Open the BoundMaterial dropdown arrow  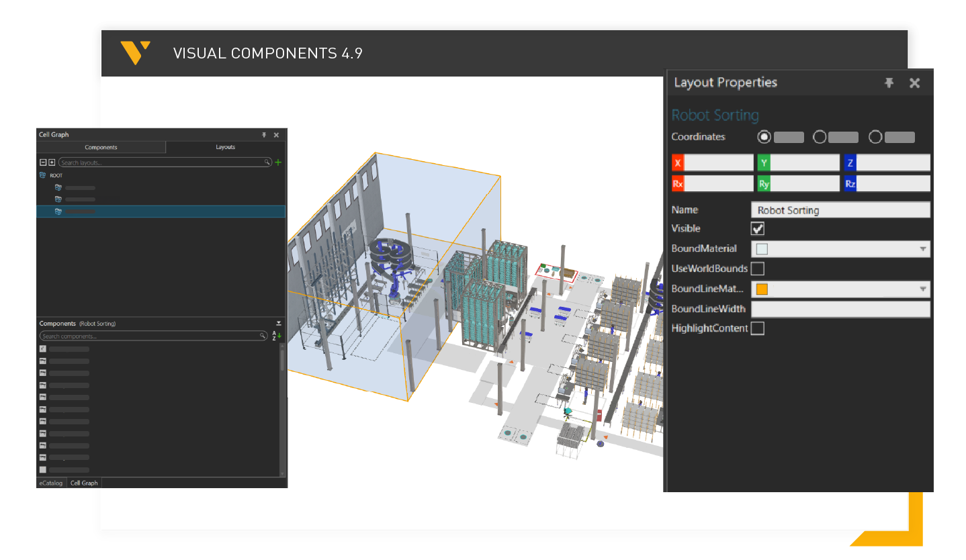pos(924,249)
